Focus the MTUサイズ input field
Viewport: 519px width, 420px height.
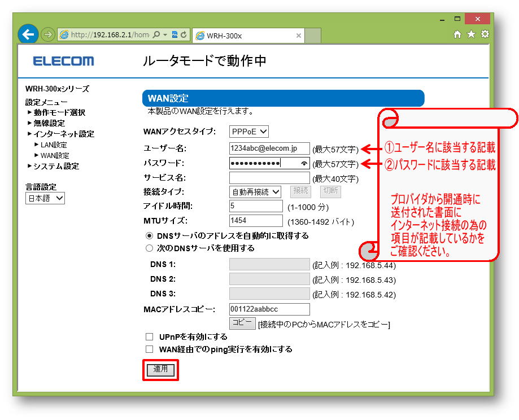click(256, 221)
